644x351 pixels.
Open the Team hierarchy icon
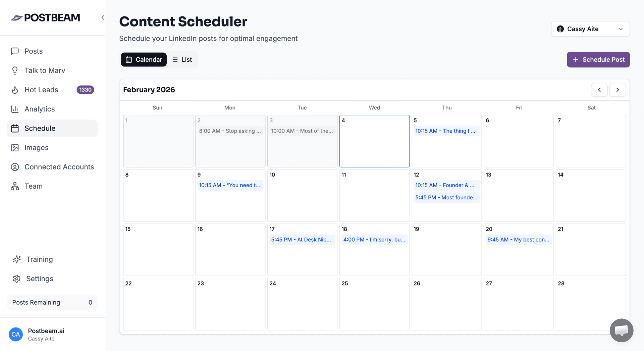point(15,186)
